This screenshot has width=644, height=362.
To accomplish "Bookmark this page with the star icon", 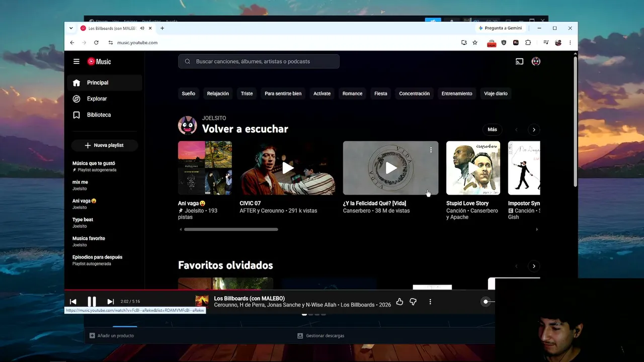I will point(475,43).
